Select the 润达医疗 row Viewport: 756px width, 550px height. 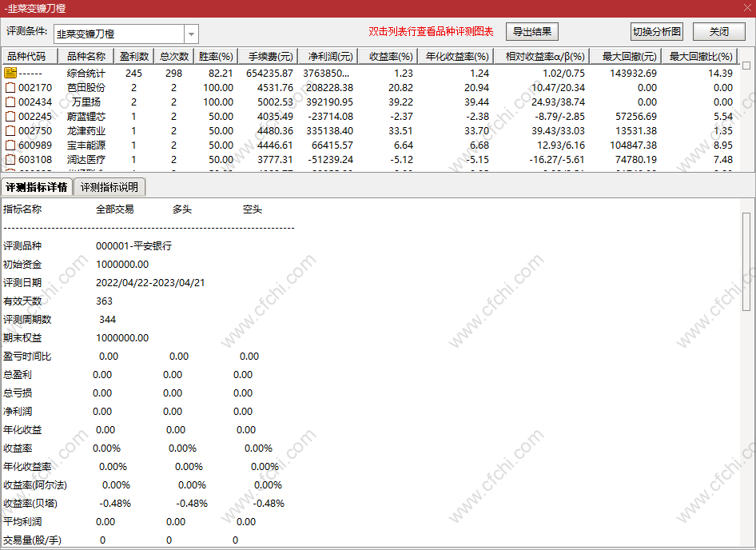[x=370, y=159]
